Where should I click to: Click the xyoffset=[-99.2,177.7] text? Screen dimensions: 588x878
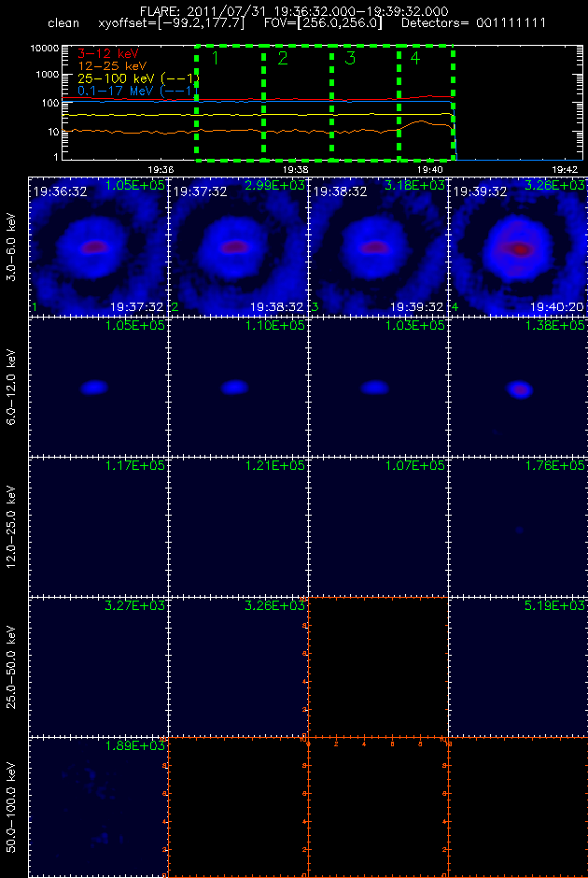[x=171, y=24]
